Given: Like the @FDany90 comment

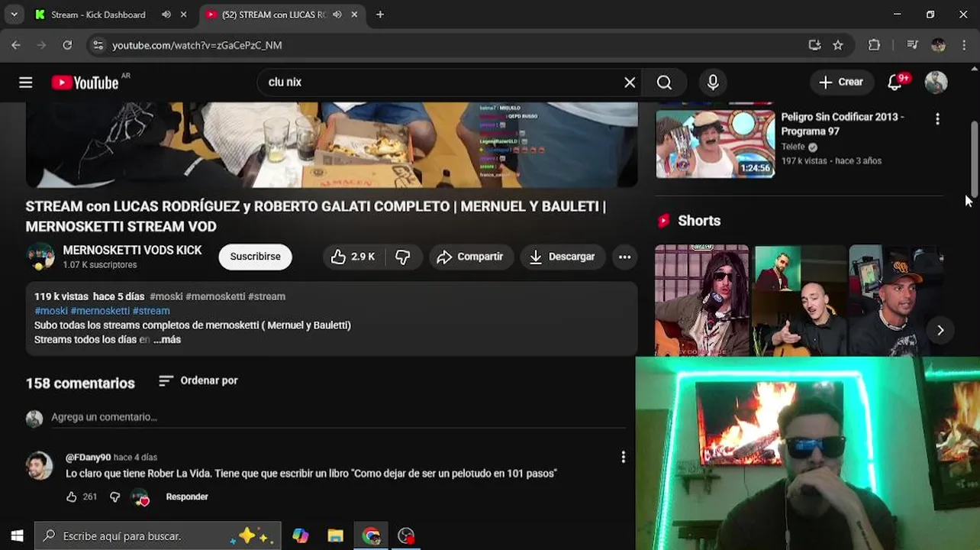Looking at the screenshot, I should [72, 497].
